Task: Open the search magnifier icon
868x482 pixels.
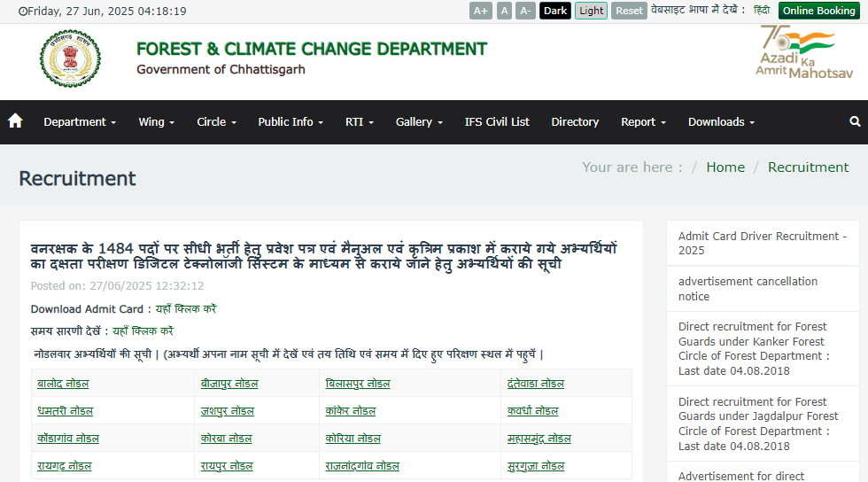Action: 855,121
